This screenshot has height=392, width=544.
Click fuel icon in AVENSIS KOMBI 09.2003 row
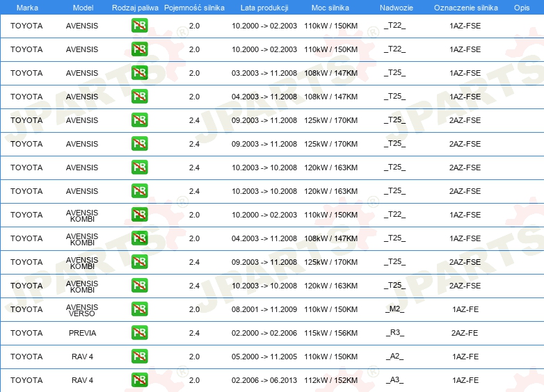click(139, 261)
